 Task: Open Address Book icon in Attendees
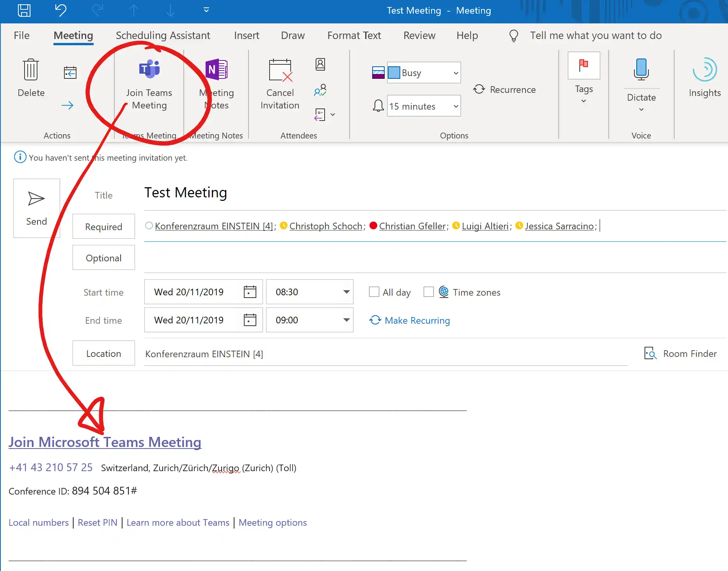[320, 64]
